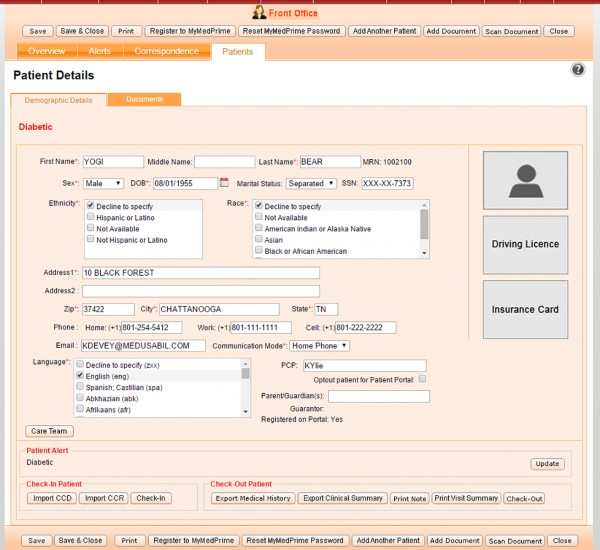This screenshot has height=550, width=600.
Task: Click the bottom Save button
Action: [37, 540]
